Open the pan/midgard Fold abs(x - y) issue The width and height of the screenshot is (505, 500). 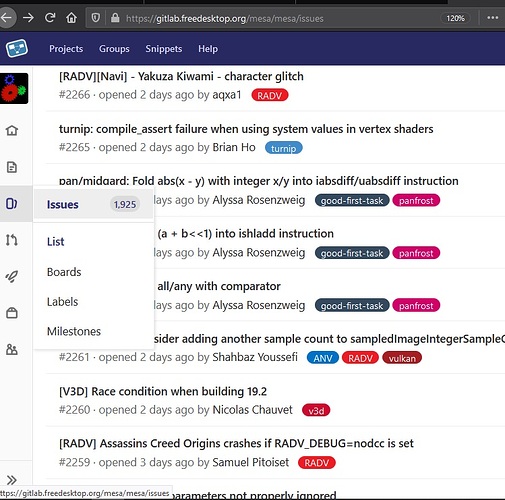pyautogui.click(x=259, y=181)
